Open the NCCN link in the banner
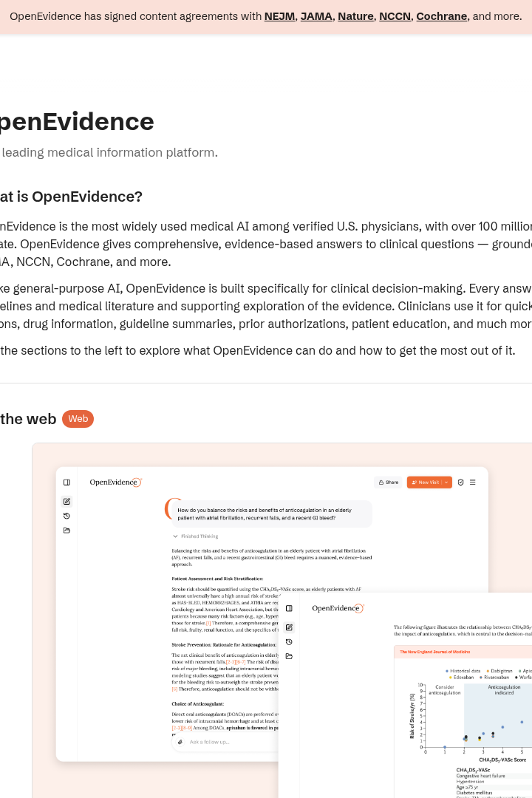The height and width of the screenshot is (798, 532). click(x=395, y=16)
